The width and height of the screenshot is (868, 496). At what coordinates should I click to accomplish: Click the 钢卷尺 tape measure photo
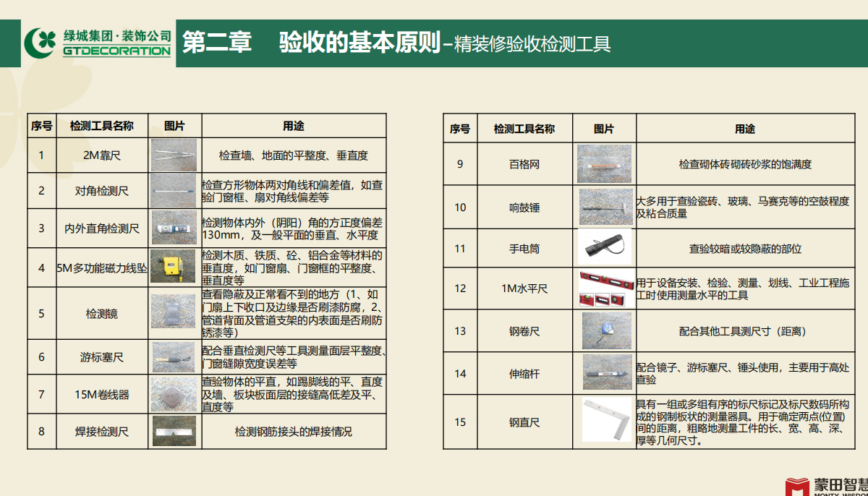pyautogui.click(x=607, y=331)
